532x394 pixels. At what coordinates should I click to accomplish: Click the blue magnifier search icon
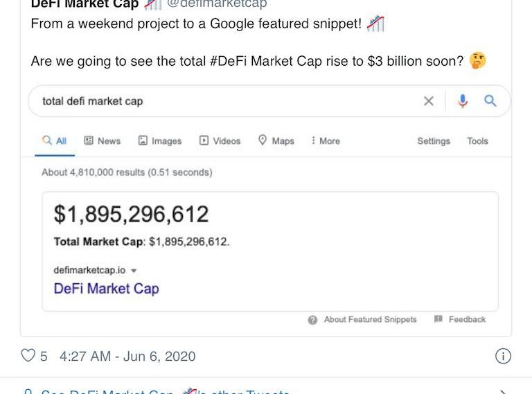pyautogui.click(x=490, y=101)
